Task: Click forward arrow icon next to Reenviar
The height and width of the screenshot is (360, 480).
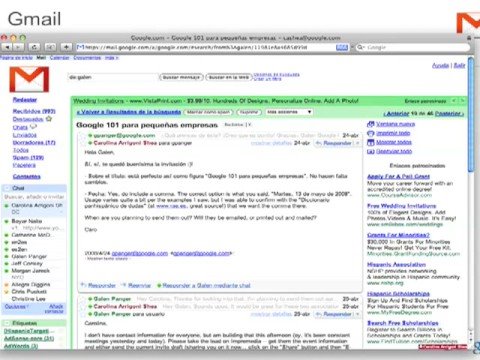Action: (124, 285)
